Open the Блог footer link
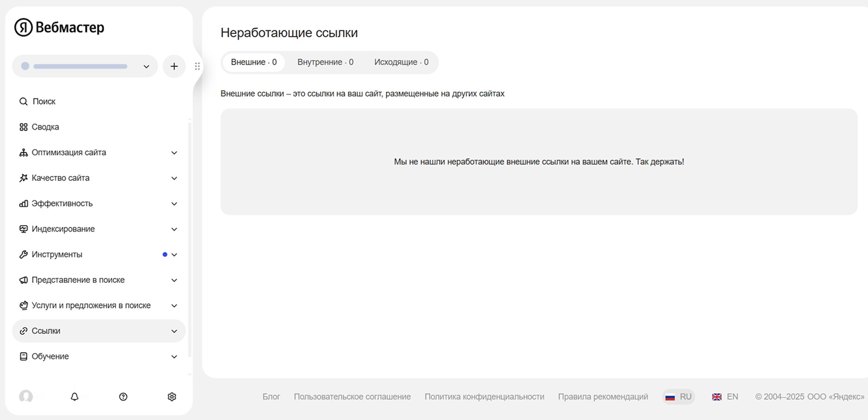868x420 pixels. tap(272, 397)
